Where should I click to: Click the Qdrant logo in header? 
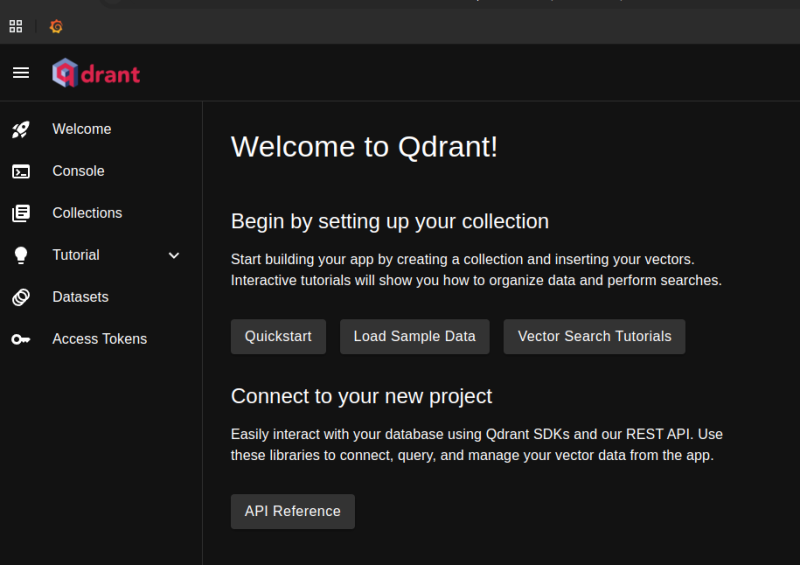96,73
